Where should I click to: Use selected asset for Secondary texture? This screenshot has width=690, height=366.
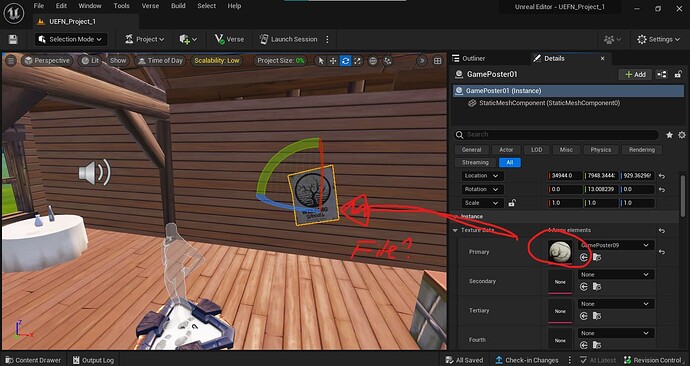[x=584, y=287]
